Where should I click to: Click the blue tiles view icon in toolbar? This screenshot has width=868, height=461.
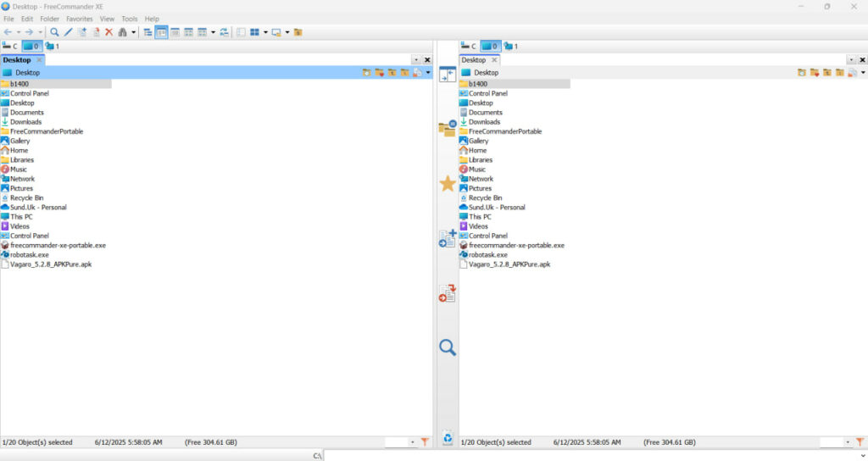point(254,32)
